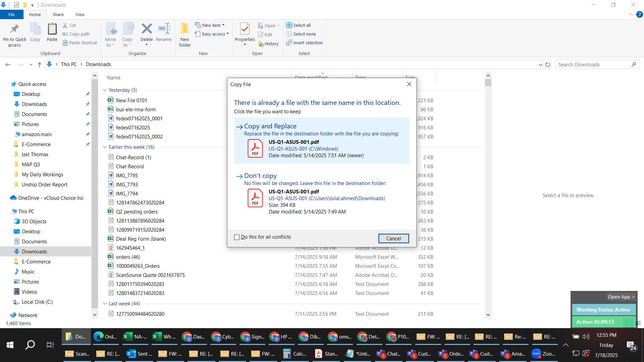
Task: Click the Help question mark icon
Action: 640,14
